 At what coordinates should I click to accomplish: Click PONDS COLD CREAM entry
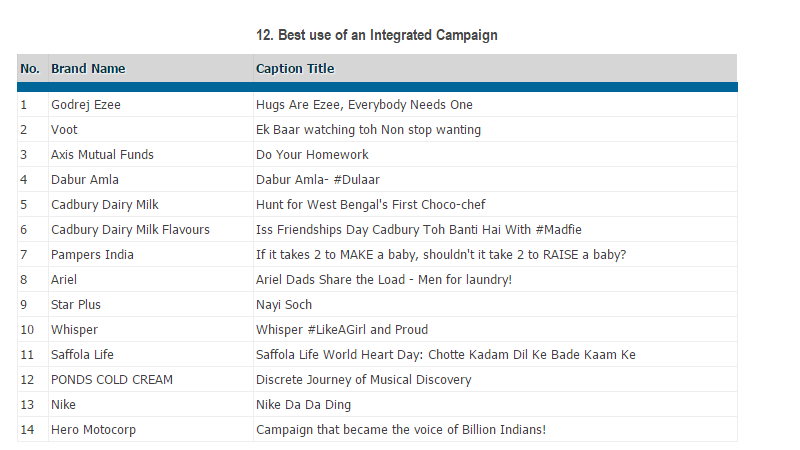pyautogui.click(x=112, y=380)
